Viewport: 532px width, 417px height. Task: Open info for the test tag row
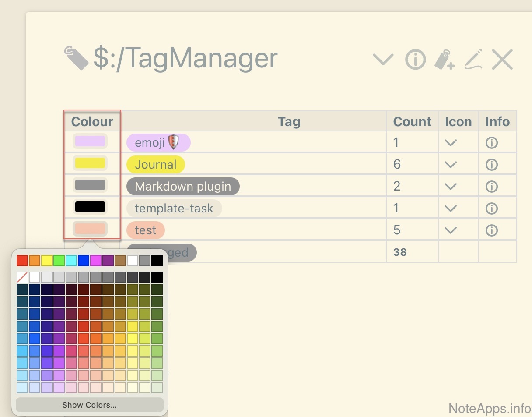tap(492, 230)
